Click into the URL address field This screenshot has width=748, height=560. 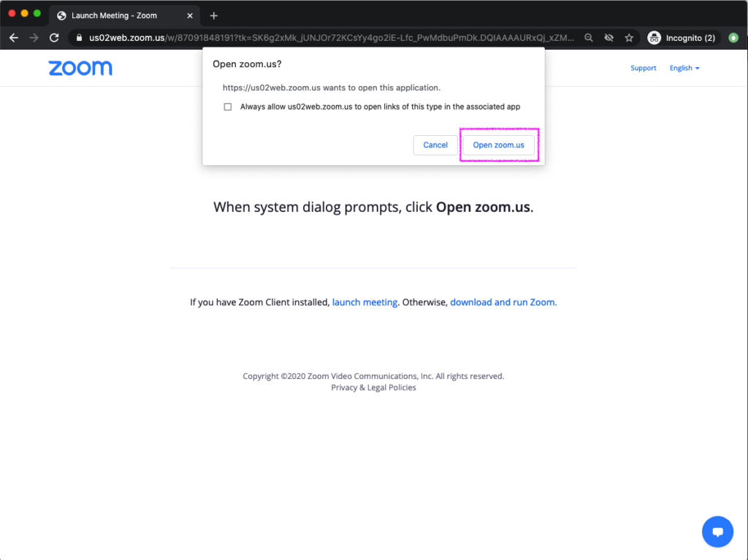click(329, 38)
